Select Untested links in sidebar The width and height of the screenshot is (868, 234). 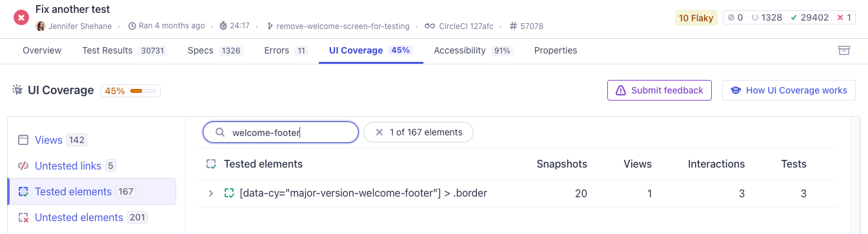67,166
